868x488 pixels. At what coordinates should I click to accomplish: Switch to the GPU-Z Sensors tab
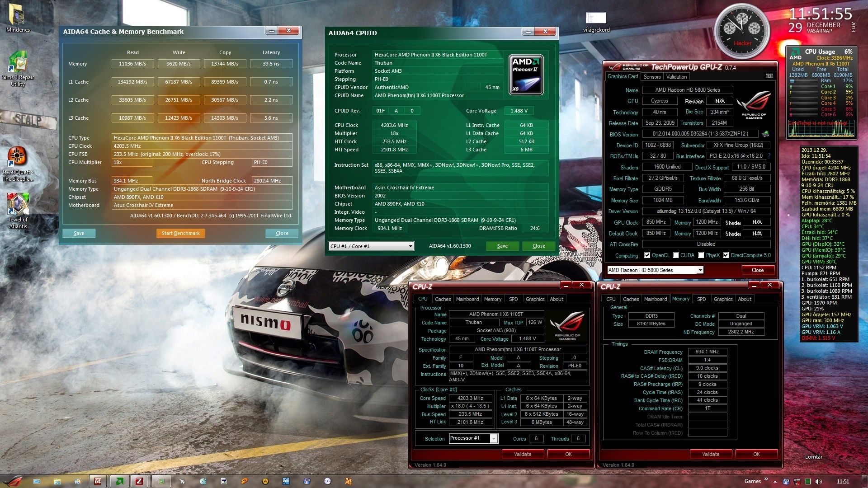point(652,77)
